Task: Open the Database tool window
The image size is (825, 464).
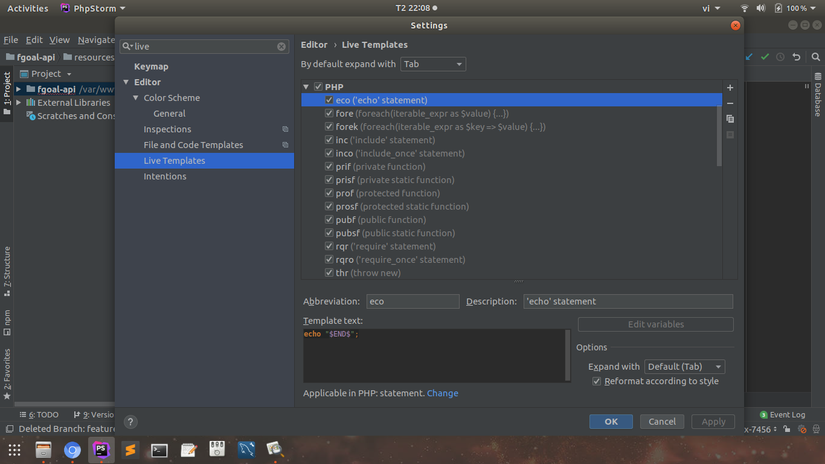Action: [818, 95]
